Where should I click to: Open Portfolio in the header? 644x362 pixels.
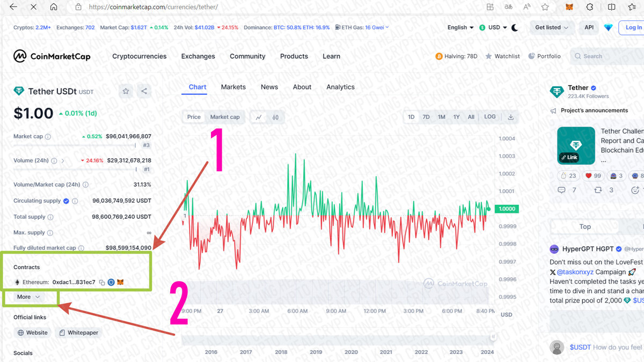(544, 56)
